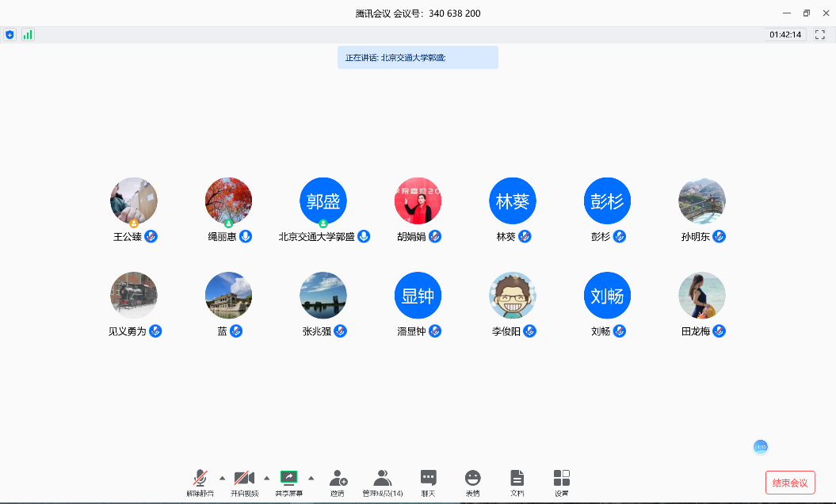
Task: Toggle microphone icon next to 绳丽惠
Action: 246,236
